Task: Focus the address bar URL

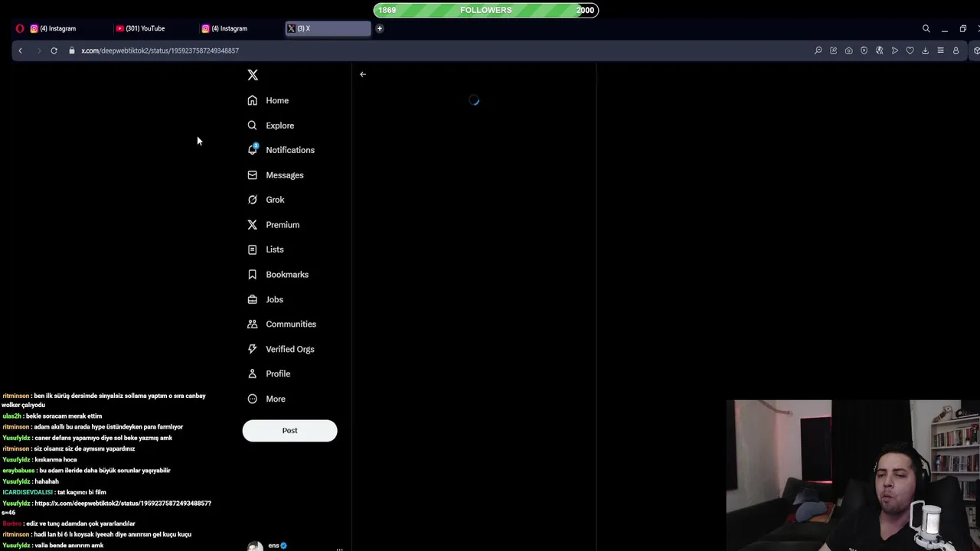Action: click(x=160, y=51)
